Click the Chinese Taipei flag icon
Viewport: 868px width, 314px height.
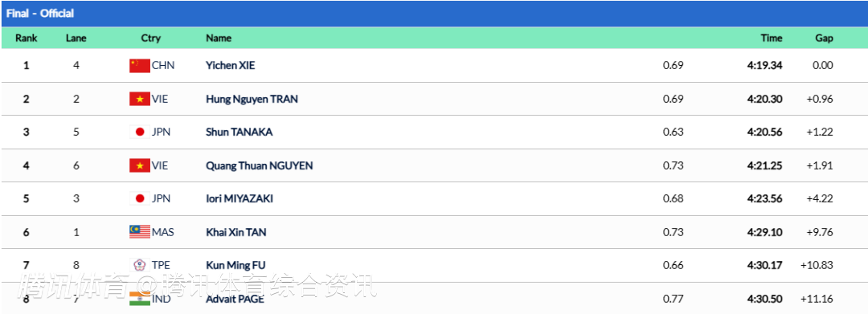click(140, 265)
